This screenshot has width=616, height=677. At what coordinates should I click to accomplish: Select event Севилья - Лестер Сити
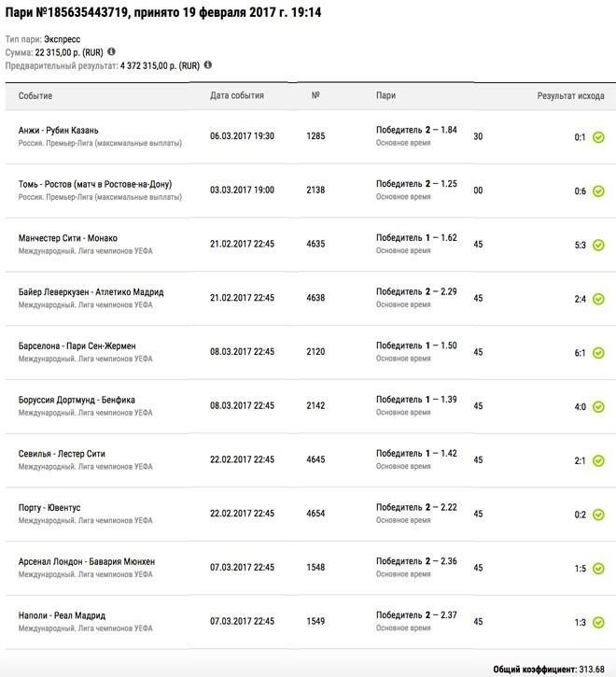pyautogui.click(x=62, y=454)
